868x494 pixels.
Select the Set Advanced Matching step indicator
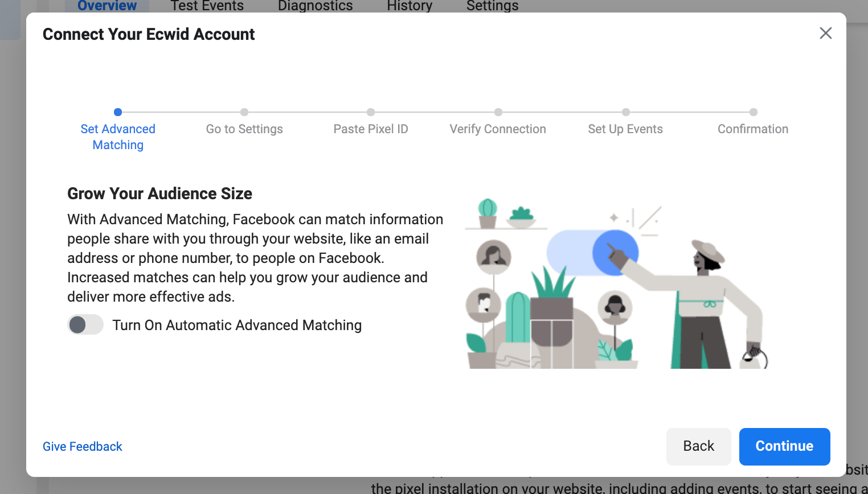(x=118, y=112)
